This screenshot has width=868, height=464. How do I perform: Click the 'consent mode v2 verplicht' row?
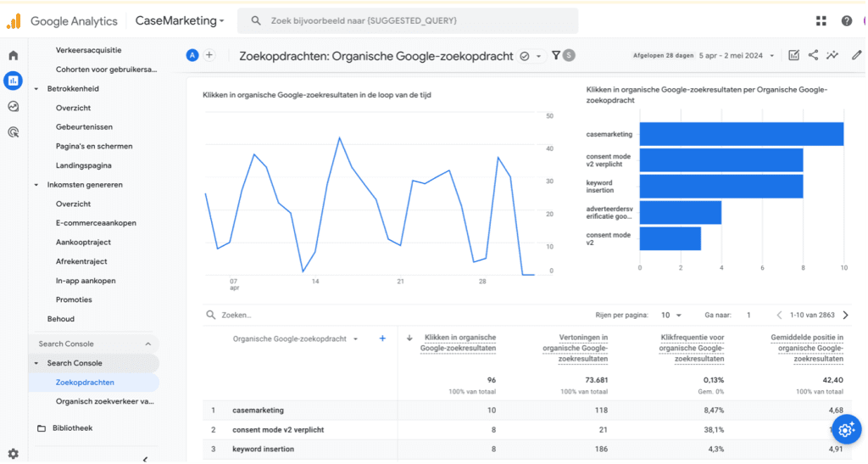click(x=526, y=430)
